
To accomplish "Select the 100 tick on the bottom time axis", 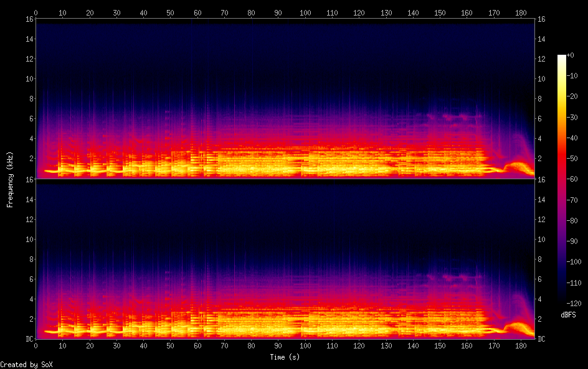I will pos(305,345).
